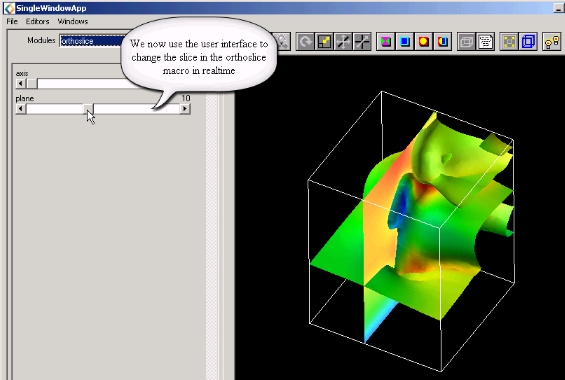Click the blue square object icon

coord(404,41)
